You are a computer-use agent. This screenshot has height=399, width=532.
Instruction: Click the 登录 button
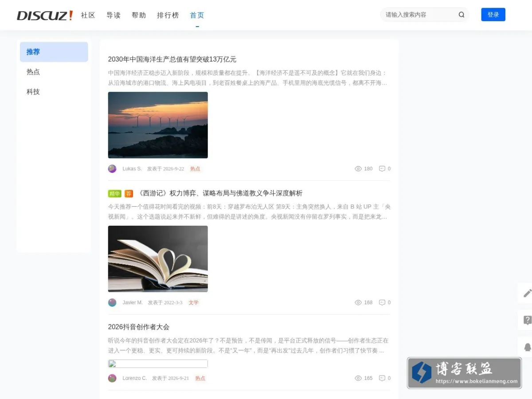pos(493,15)
